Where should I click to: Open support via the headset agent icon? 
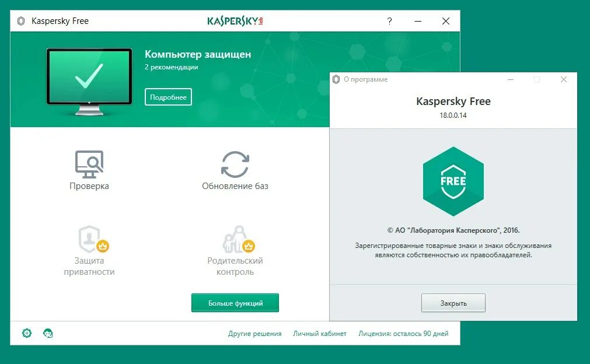[x=48, y=333]
